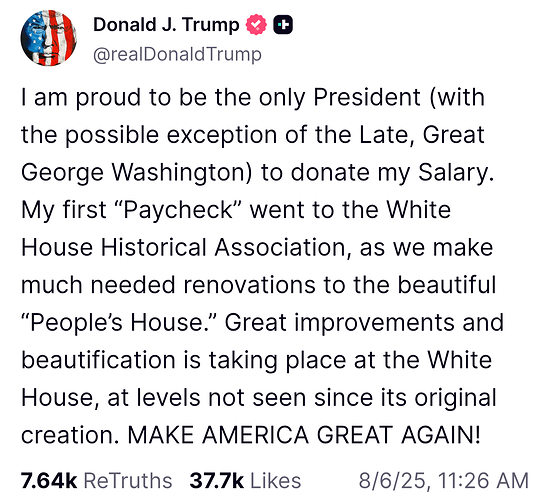Click the quoted word Paycheck
Image resolution: width=551 pixels, height=500 pixels.
(x=178, y=210)
